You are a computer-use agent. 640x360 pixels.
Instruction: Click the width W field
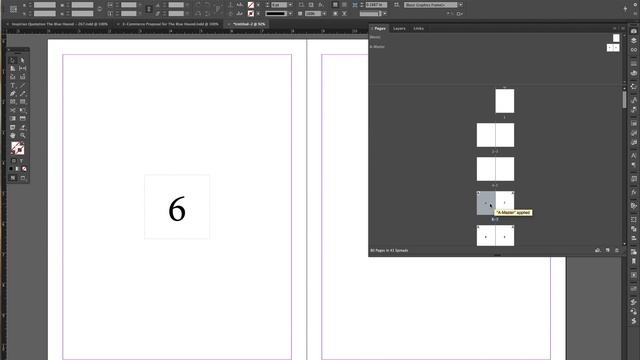pos(82,5)
